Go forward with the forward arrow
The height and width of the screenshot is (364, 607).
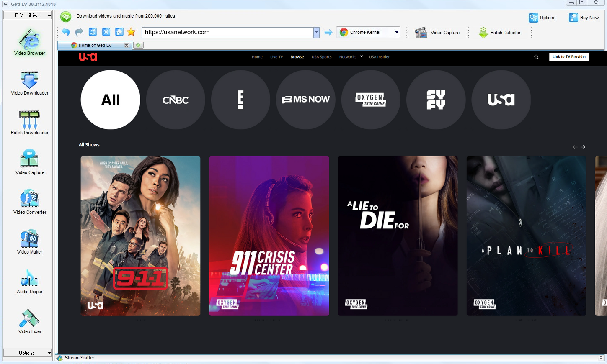click(79, 32)
